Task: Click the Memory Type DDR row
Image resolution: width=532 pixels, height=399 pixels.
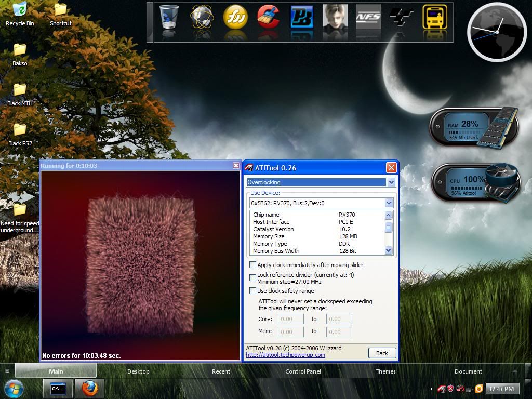Action: [x=317, y=244]
